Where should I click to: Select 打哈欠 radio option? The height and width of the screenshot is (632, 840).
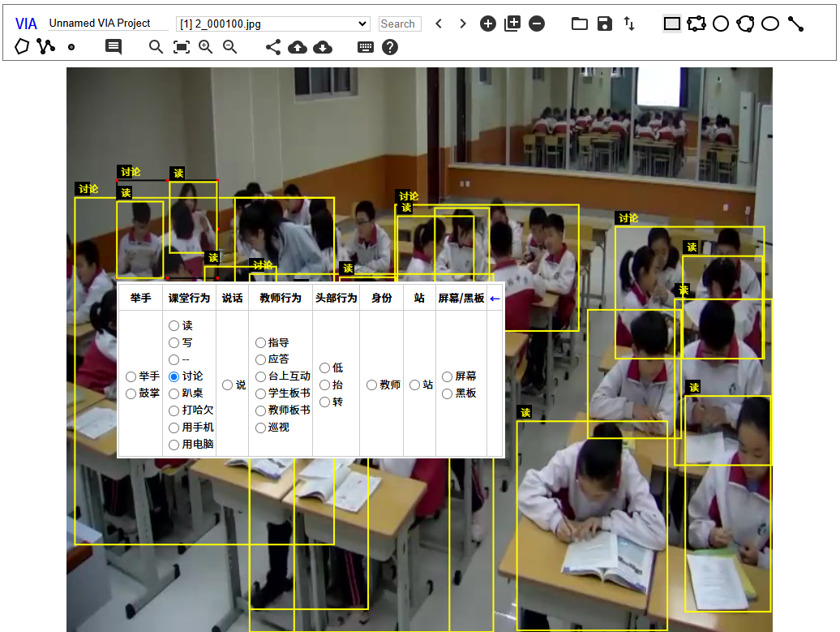point(174,411)
